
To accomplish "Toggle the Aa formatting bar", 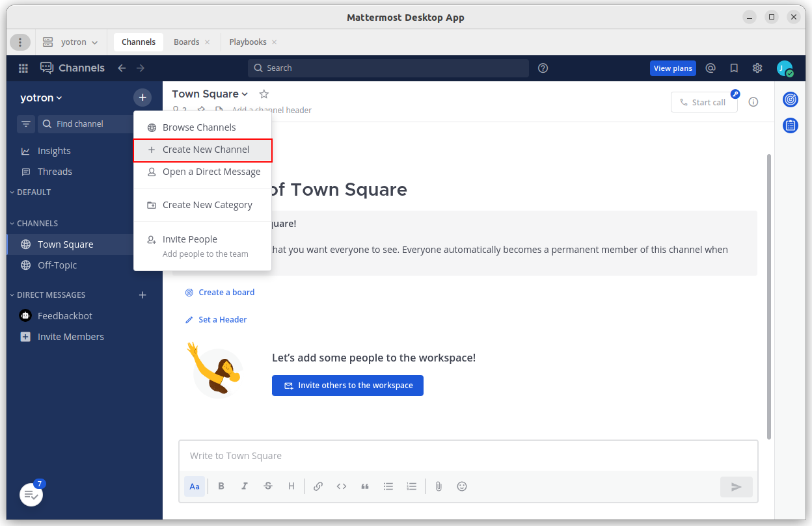I will point(195,486).
